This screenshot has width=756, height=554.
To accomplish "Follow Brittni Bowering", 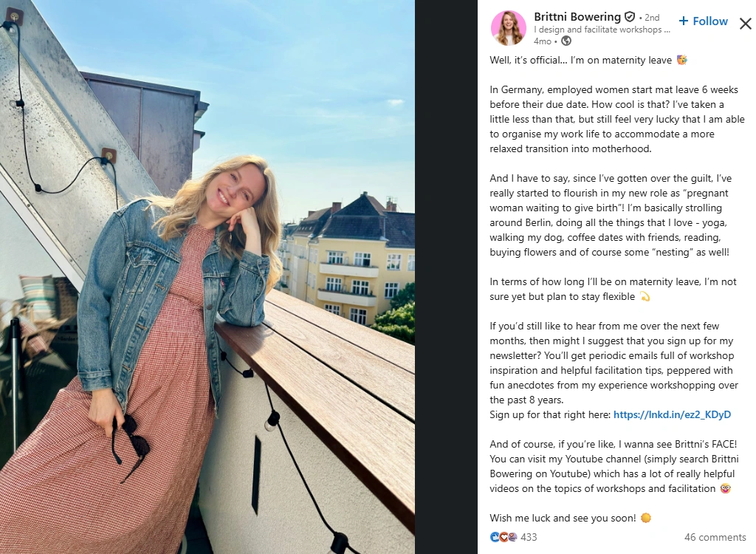I will click(x=703, y=21).
